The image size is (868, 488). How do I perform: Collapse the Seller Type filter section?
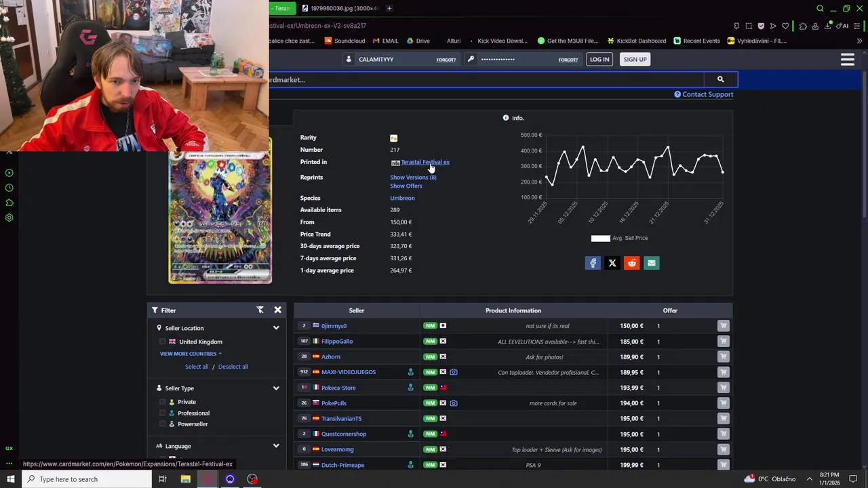pos(276,388)
